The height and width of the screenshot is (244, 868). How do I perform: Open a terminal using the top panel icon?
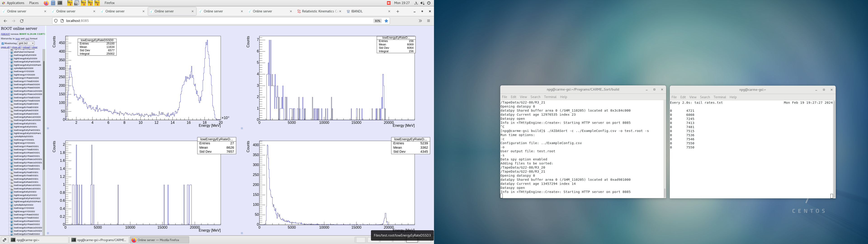tap(60, 3)
